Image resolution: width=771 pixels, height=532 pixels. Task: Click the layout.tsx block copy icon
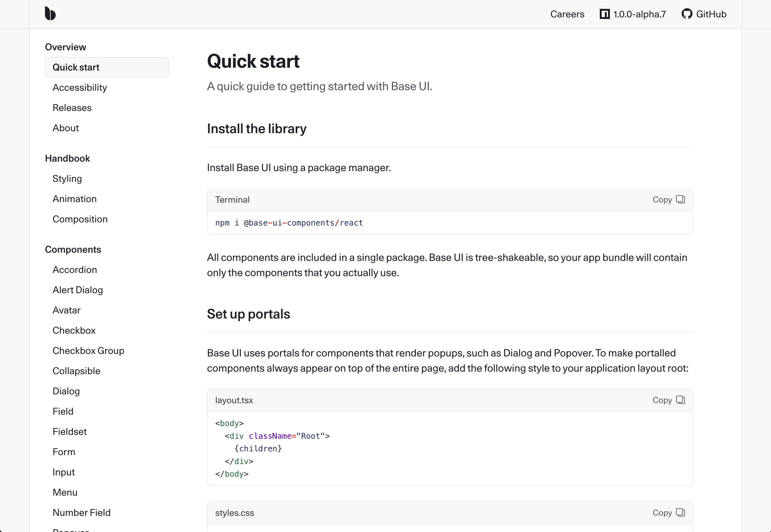pos(680,400)
